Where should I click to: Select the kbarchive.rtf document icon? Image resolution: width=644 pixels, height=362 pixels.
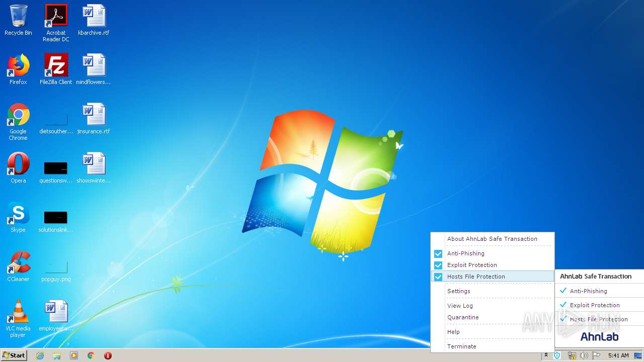coord(94,20)
